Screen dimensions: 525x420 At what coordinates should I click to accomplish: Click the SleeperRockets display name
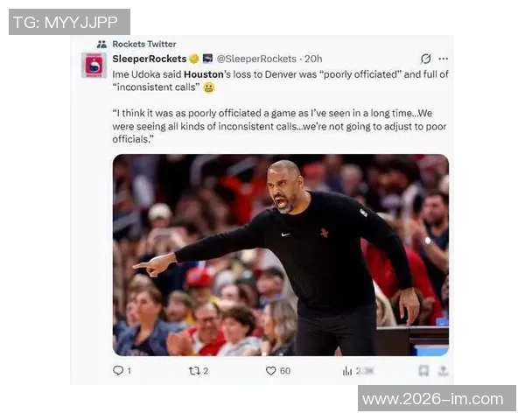150,59
